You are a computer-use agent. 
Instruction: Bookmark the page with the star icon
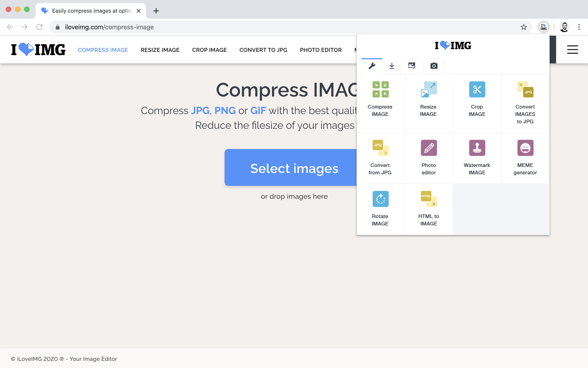[524, 27]
